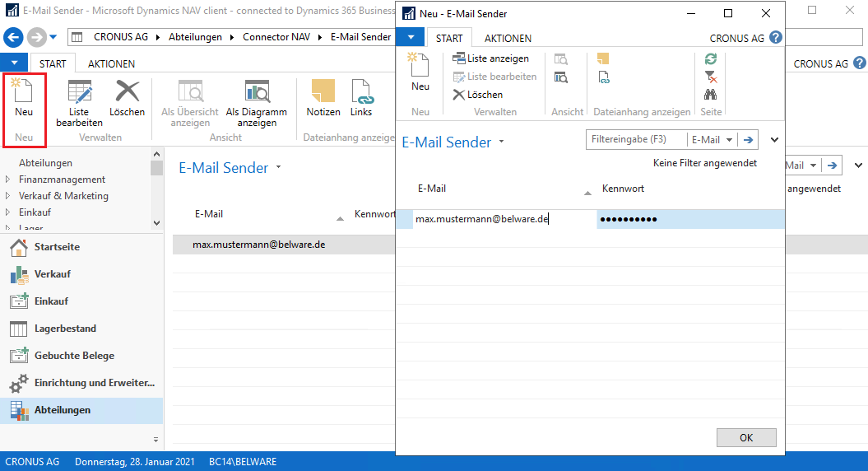Image resolution: width=868 pixels, height=471 pixels.
Task: Open E-Mail Sender title dropdown in main window
Action: click(x=278, y=167)
